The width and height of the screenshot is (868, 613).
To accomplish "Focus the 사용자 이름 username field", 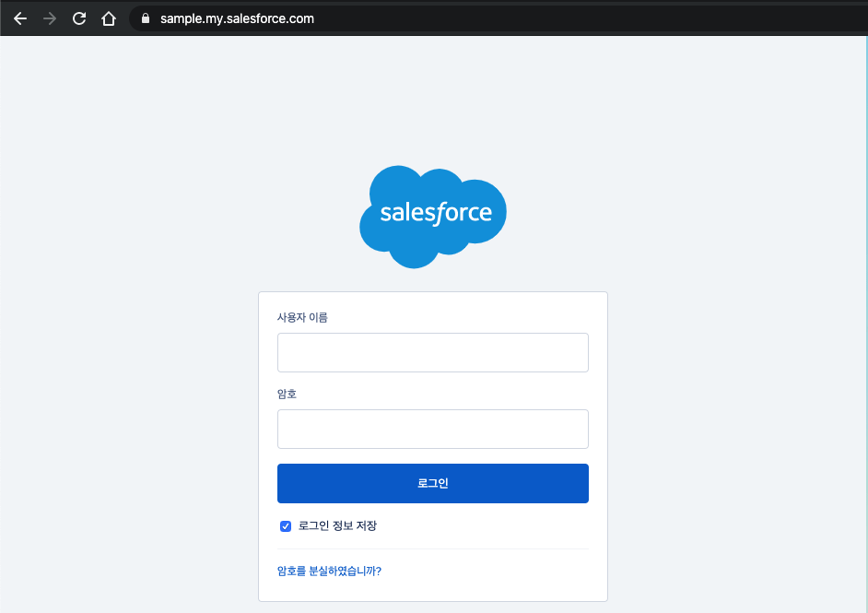I will [x=433, y=352].
